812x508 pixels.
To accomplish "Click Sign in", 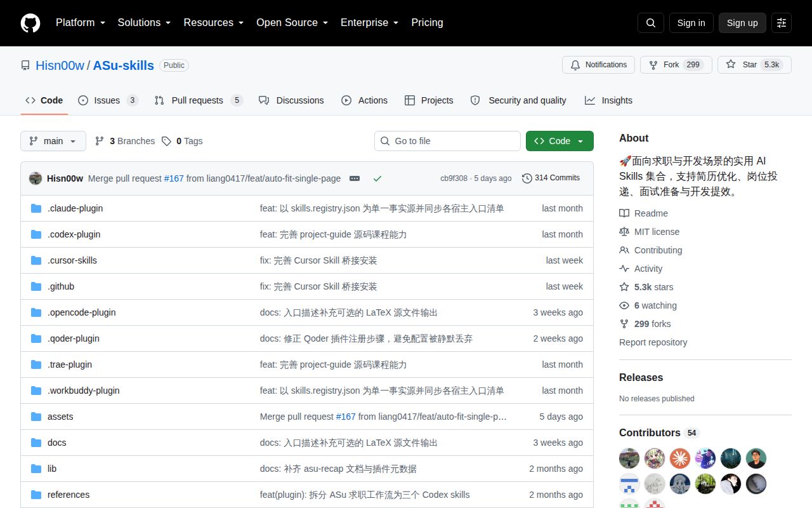I will (691, 23).
